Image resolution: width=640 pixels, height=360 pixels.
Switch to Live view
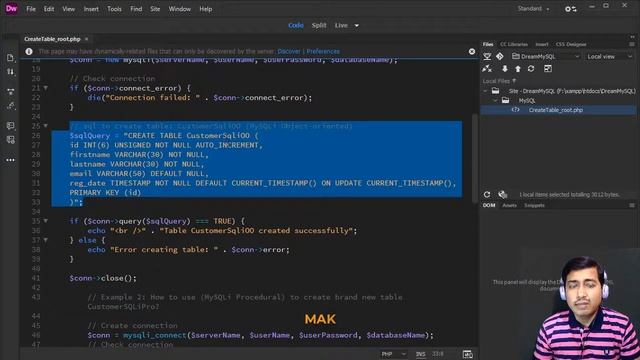point(341,25)
